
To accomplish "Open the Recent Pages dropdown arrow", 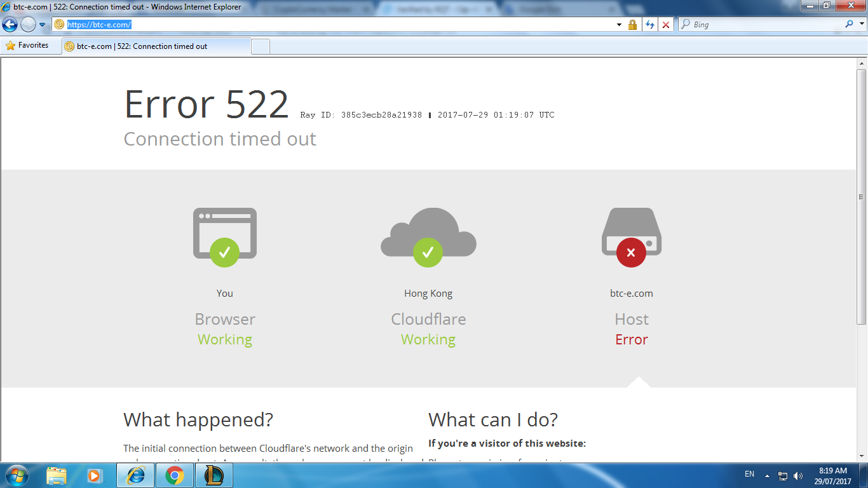I will [43, 25].
